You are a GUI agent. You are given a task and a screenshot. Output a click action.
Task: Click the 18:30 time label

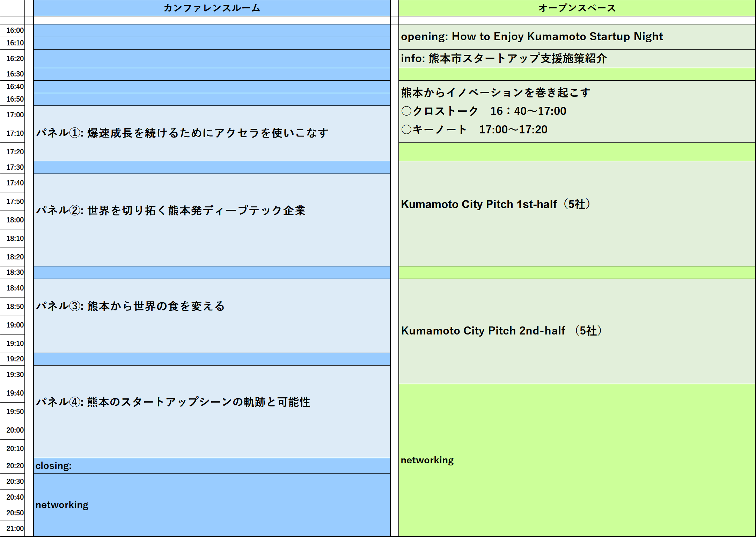(x=15, y=272)
